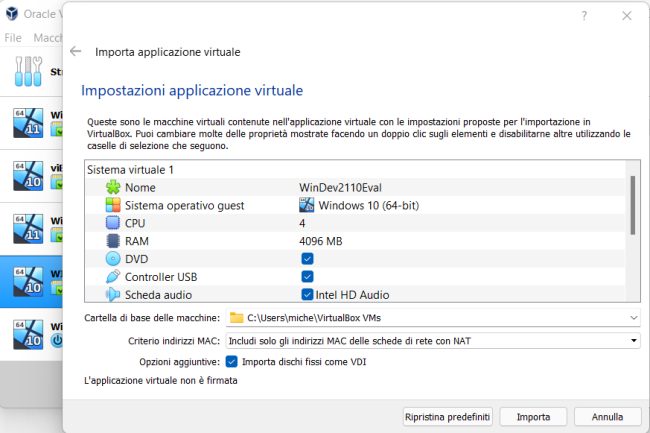Viewport: 650px width, 433px height.
Task: Click the help question mark icon
Action: (x=584, y=16)
